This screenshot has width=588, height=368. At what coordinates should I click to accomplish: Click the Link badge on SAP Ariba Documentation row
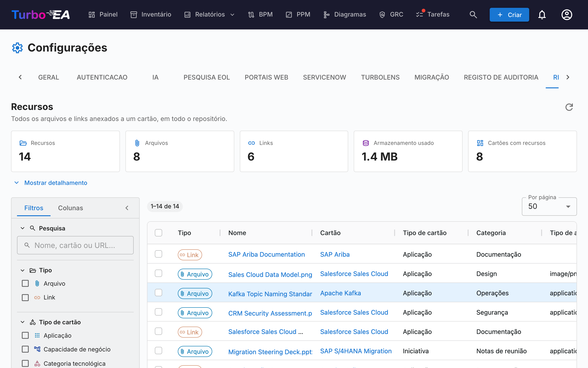(x=190, y=255)
